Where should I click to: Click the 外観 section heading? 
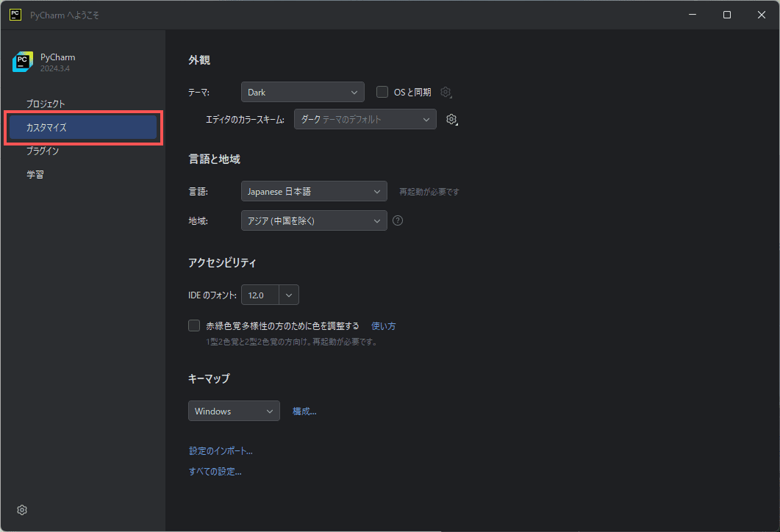point(199,60)
